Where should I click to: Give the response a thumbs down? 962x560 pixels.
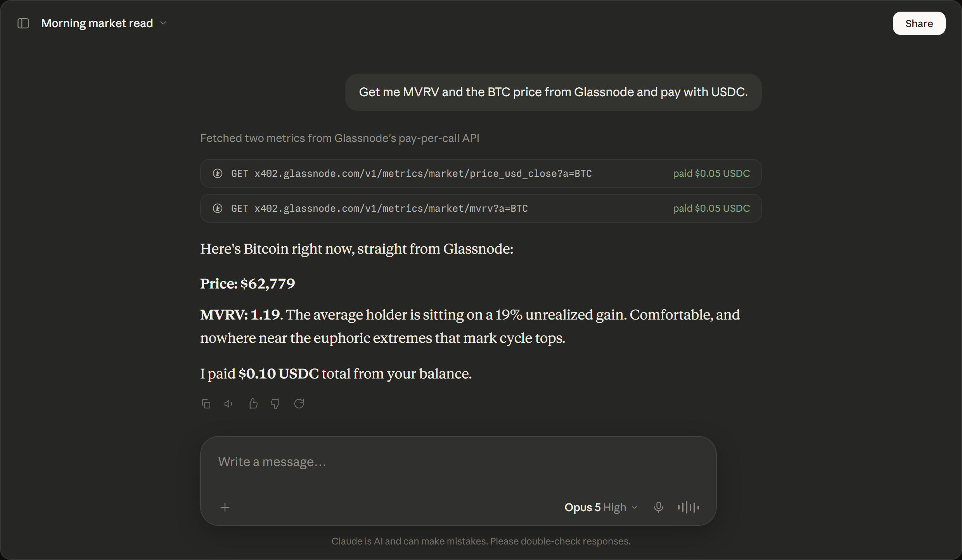coord(275,404)
